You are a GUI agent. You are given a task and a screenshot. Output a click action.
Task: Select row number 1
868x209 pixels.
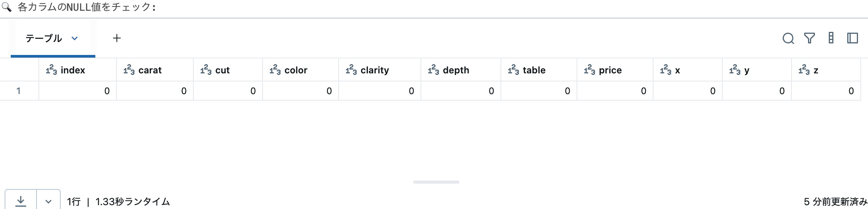tap(18, 91)
